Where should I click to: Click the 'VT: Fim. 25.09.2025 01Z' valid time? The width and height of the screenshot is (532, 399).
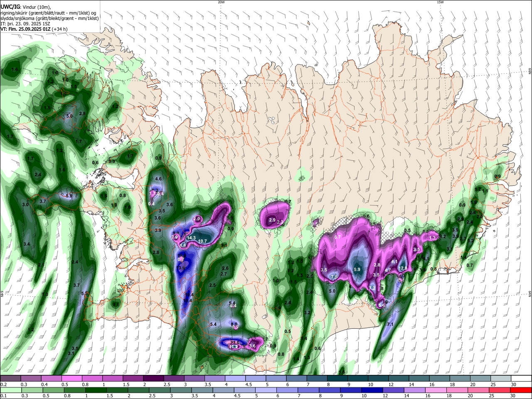click(x=25, y=29)
